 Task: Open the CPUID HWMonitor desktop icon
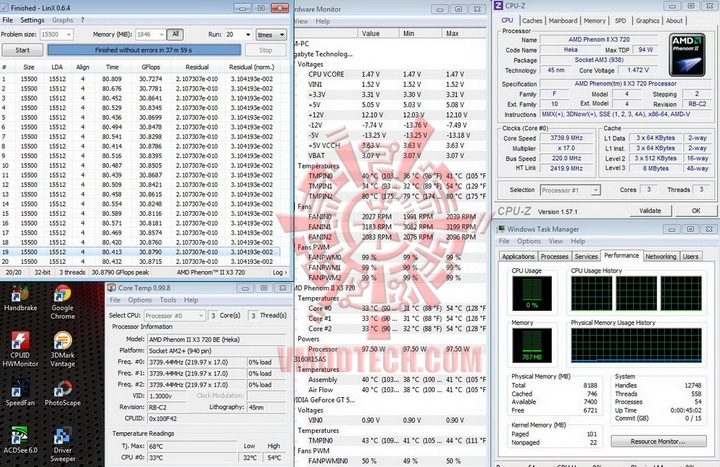pos(20,349)
